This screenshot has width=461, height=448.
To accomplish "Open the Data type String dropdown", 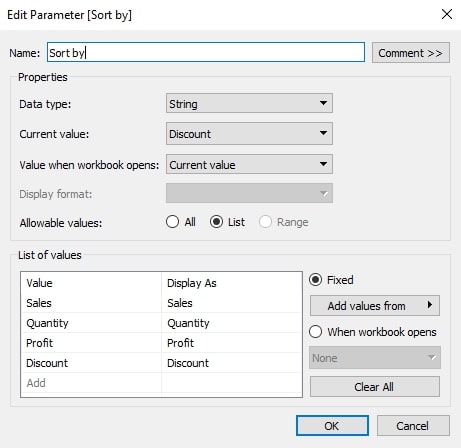I will tap(249, 103).
